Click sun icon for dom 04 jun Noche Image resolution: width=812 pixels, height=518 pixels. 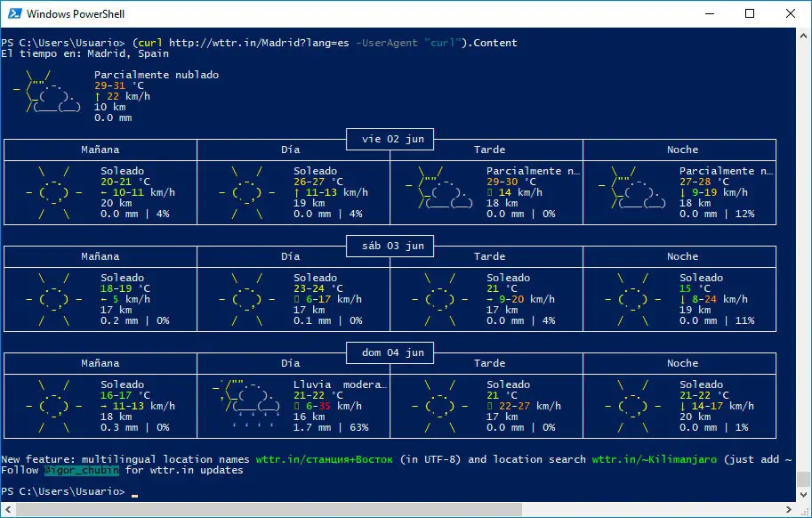[x=633, y=406]
